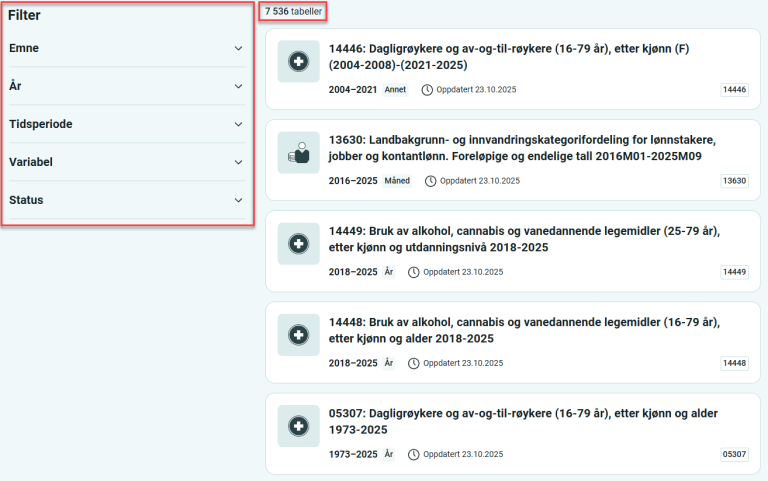768x481 pixels.
Task: Click the 05307 table ID badge
Action: 734,454
